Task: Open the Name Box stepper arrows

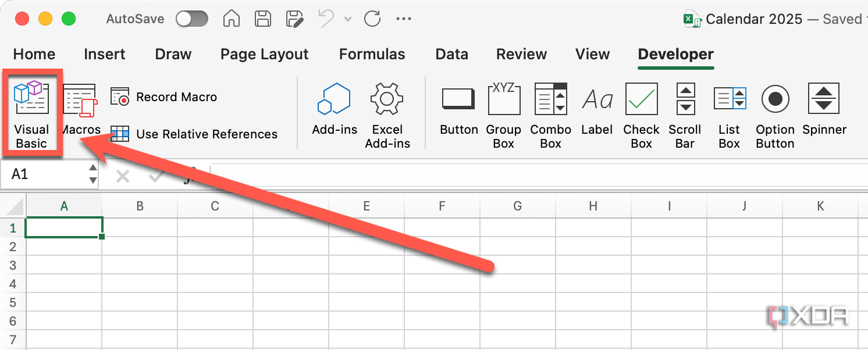Action: (x=92, y=174)
